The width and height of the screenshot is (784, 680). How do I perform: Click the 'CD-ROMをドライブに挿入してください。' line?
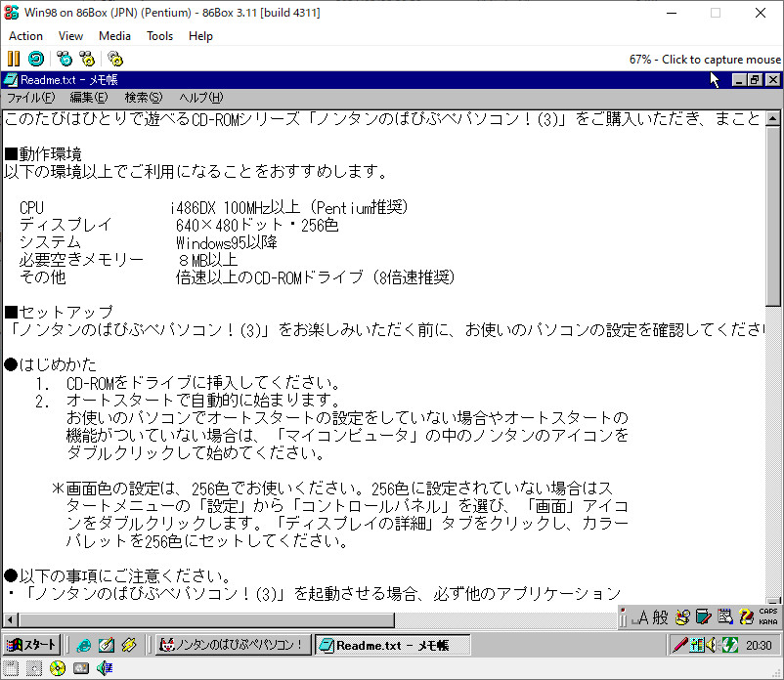tap(203, 383)
